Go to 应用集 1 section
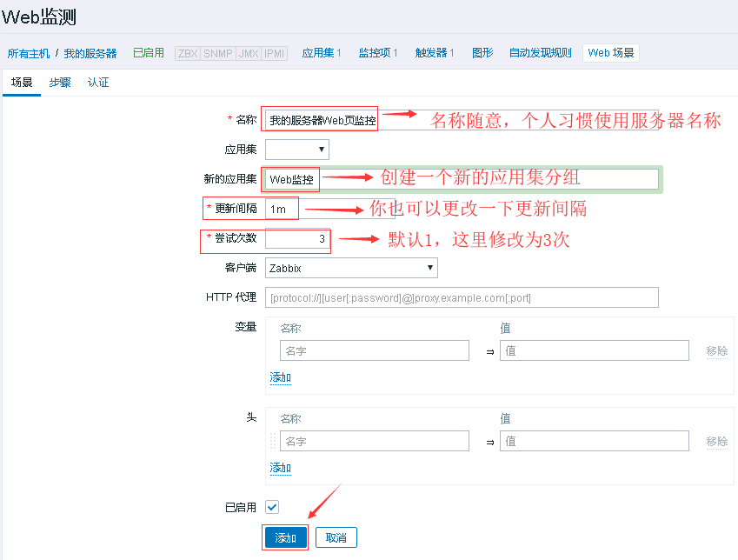738x560 pixels. tap(322, 53)
